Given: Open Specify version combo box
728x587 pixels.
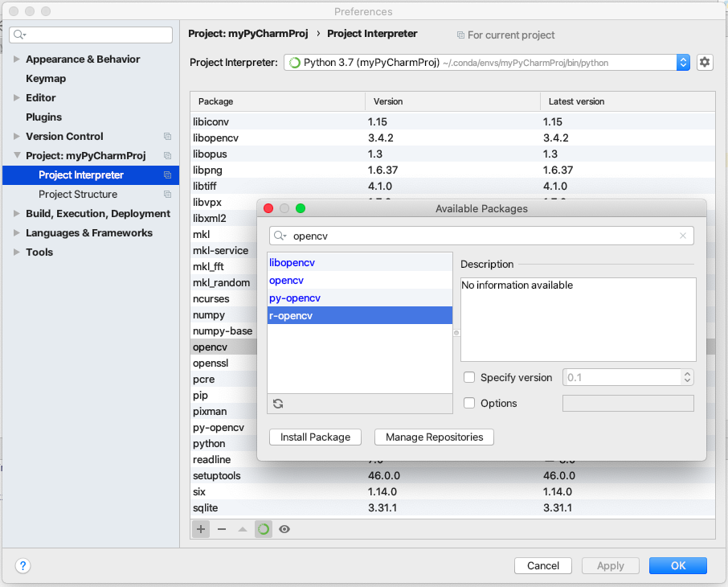Looking at the screenshot, I should point(628,377).
